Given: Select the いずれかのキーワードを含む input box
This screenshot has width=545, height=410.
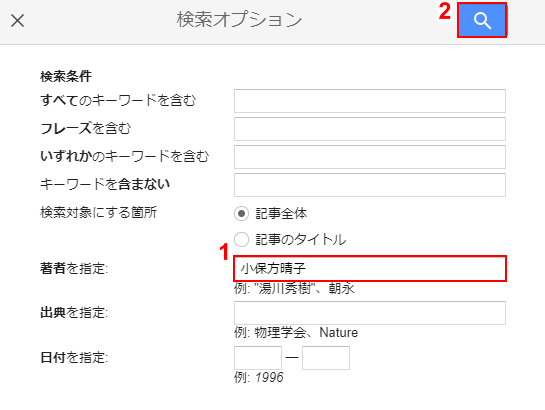Looking at the screenshot, I should point(370,157).
